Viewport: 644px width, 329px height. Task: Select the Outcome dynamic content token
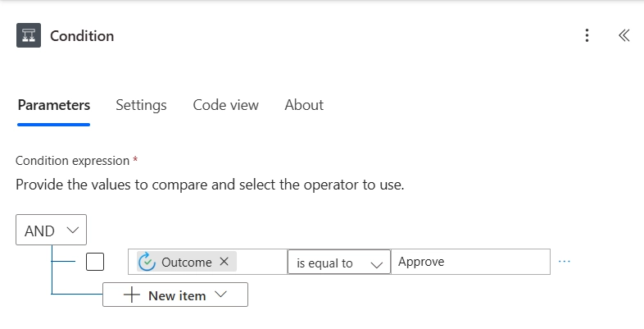point(184,262)
